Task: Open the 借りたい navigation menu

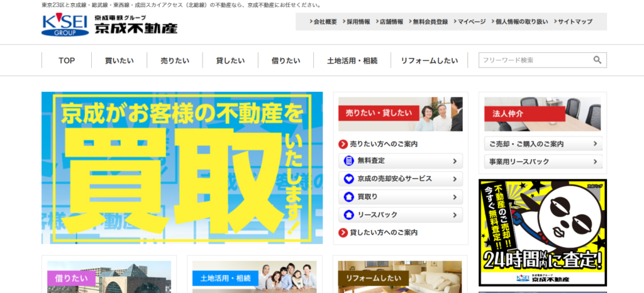Action: pos(286,60)
